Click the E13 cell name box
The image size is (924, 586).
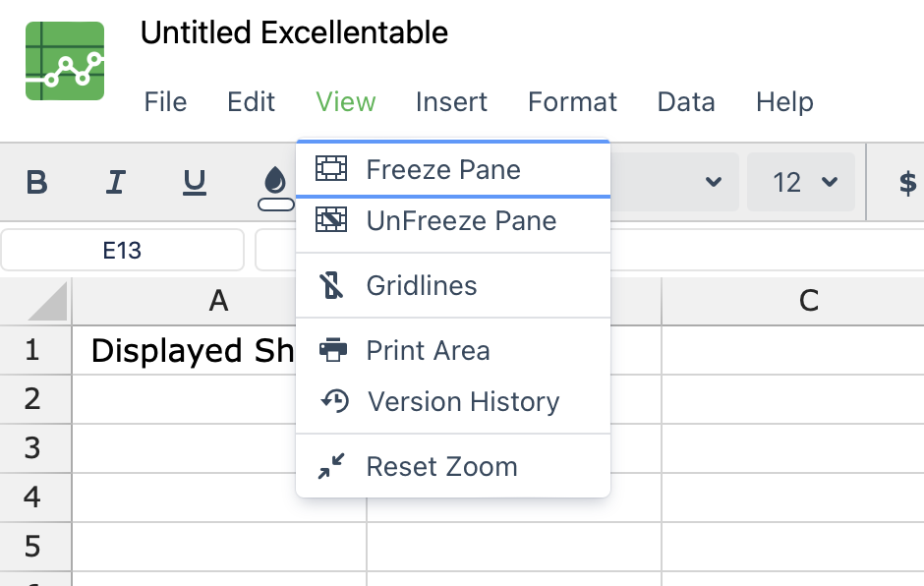(x=123, y=250)
